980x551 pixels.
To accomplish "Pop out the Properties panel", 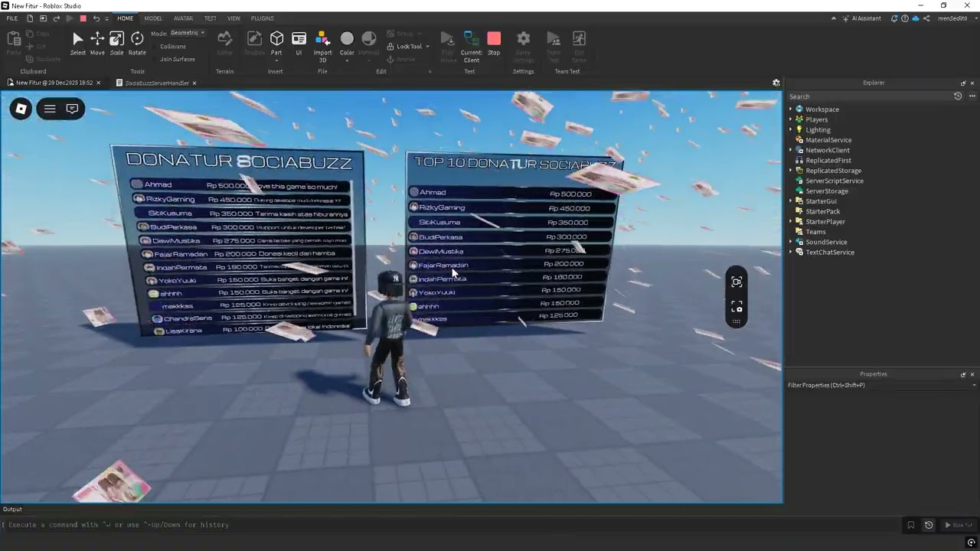I will pyautogui.click(x=963, y=374).
